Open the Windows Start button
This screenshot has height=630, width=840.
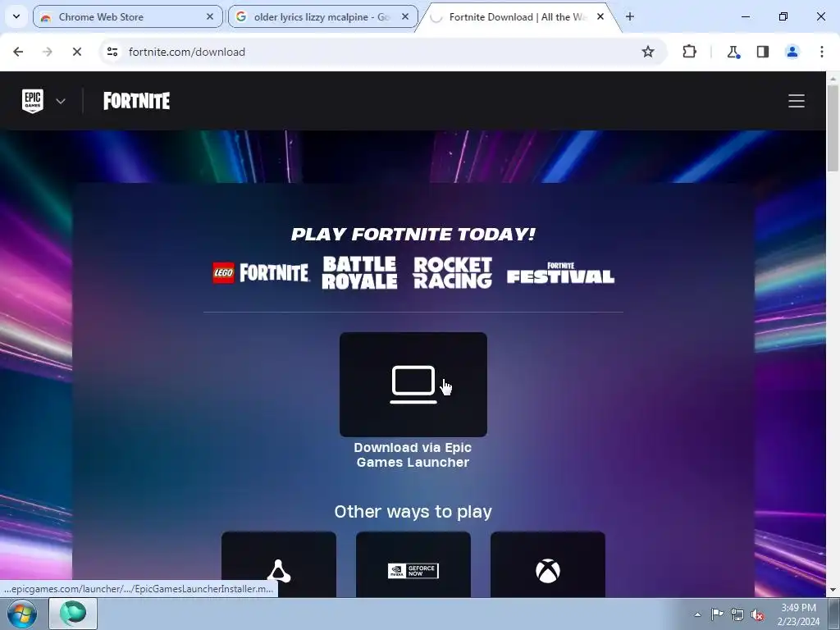click(21, 614)
